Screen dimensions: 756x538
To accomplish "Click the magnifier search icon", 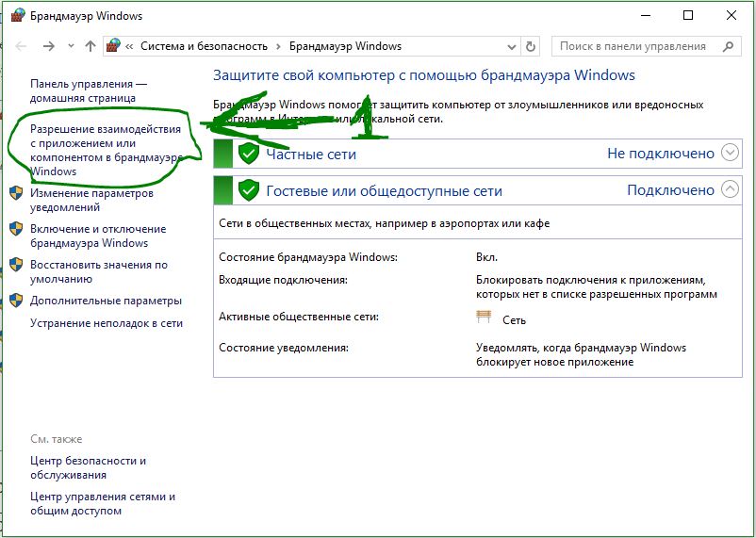I will pyautogui.click(x=728, y=46).
